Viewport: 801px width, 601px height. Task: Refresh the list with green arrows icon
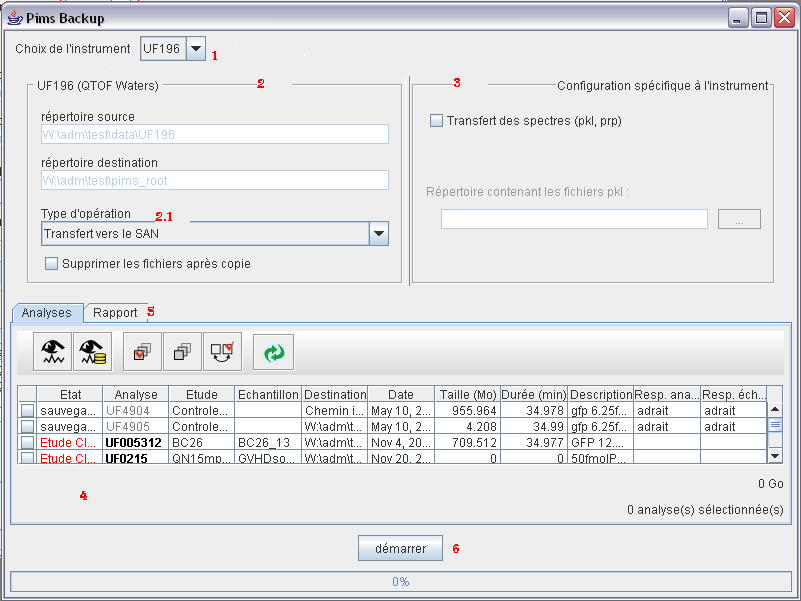click(272, 353)
